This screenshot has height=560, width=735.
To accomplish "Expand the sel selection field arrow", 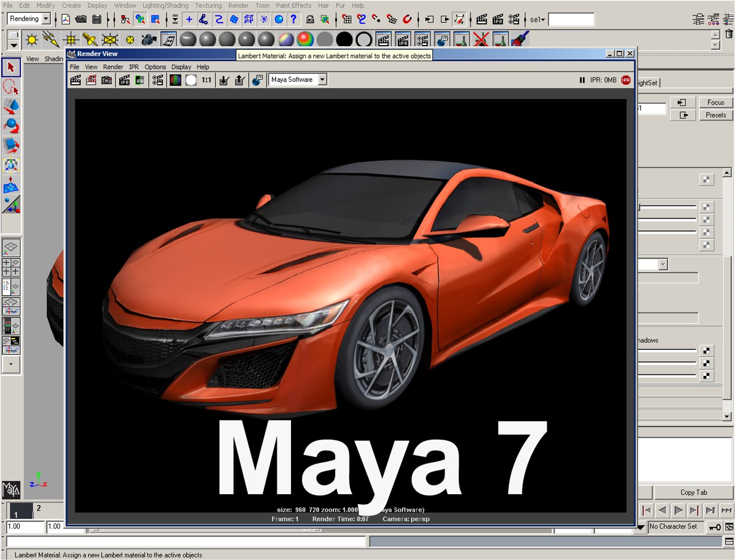I will pyautogui.click(x=543, y=20).
